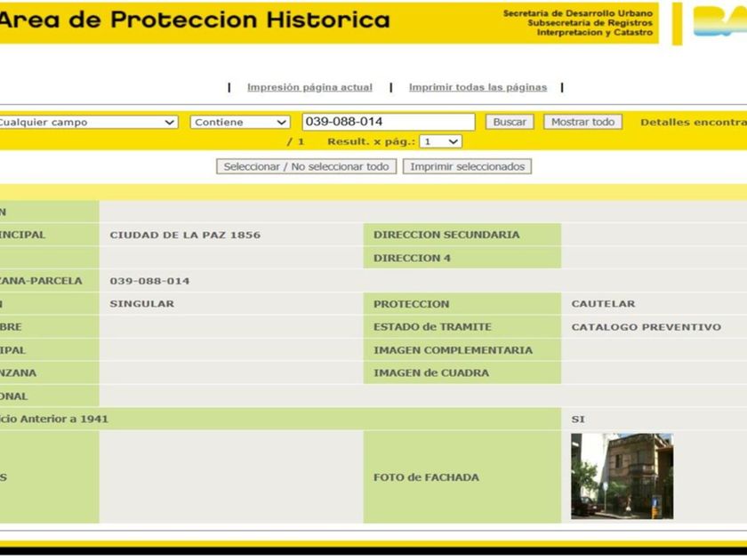Open the facade photo thumbnail
Image resolution: width=747 pixels, height=560 pixels.
tap(622, 476)
